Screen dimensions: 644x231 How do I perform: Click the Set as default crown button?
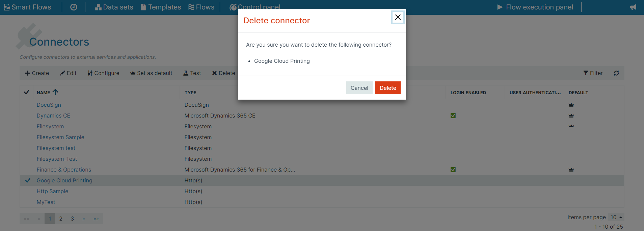click(151, 73)
